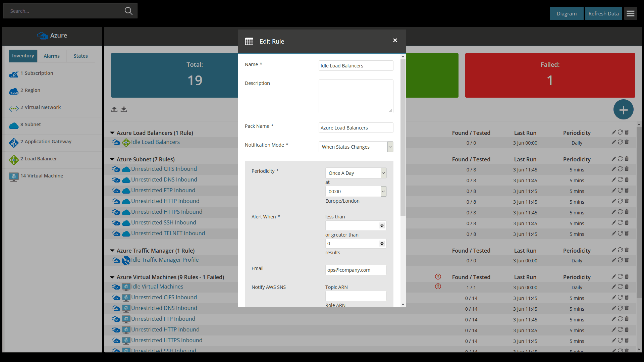This screenshot has height=362, width=644.
Task: Click the download rules icon
Action: pos(124,109)
